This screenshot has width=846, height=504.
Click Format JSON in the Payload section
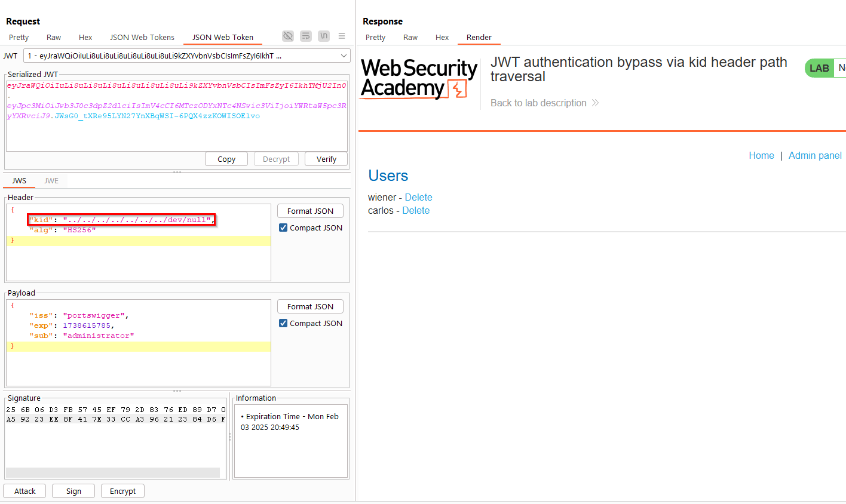(310, 306)
